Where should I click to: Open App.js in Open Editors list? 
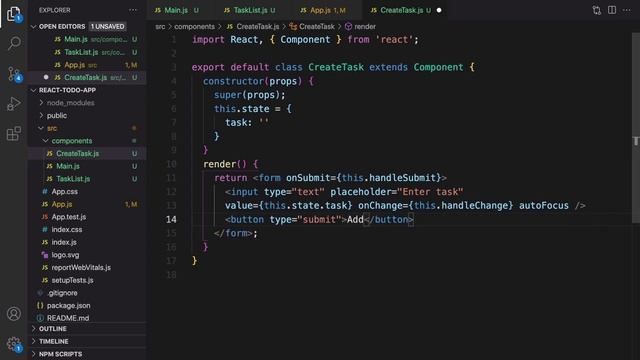point(87,65)
